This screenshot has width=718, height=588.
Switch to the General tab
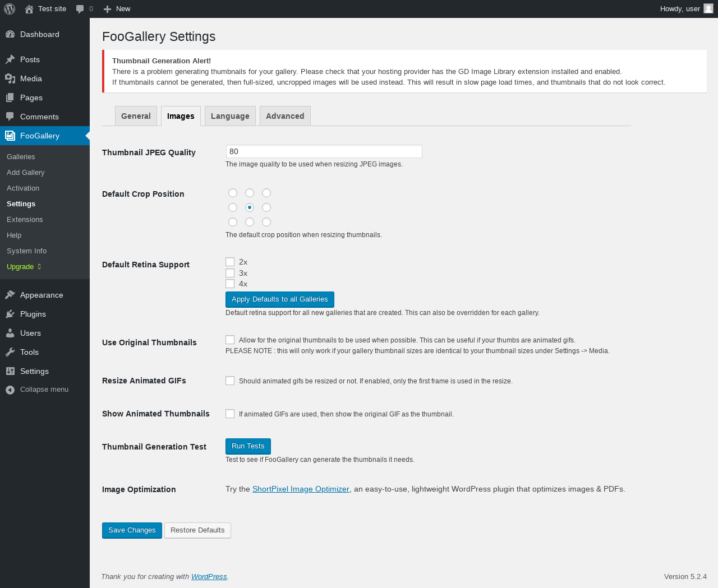coord(136,116)
